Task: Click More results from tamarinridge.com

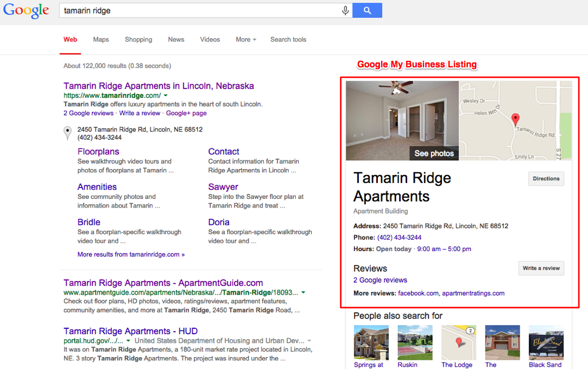Action: (x=131, y=254)
